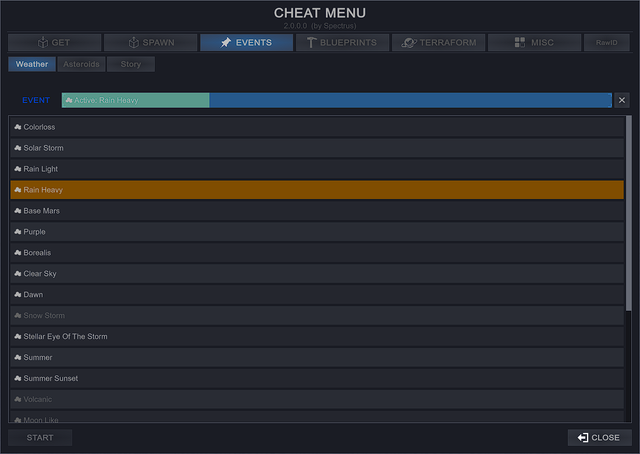Select the Volcanic weather entry

coord(317,399)
